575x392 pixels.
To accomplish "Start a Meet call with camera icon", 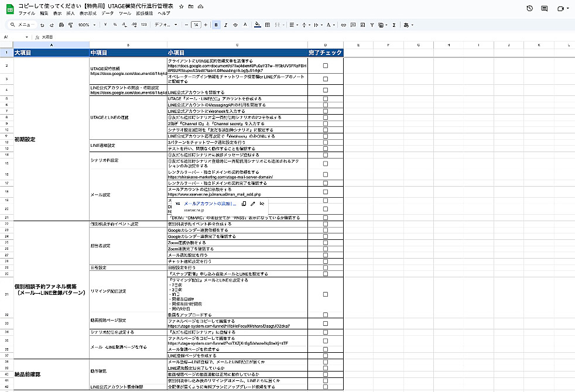I will click(560, 8).
